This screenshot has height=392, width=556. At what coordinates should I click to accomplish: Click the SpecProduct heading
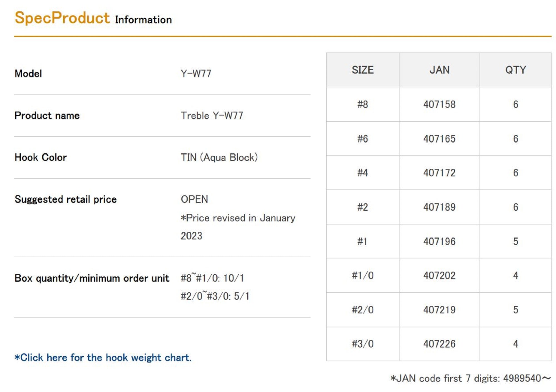tap(62, 18)
